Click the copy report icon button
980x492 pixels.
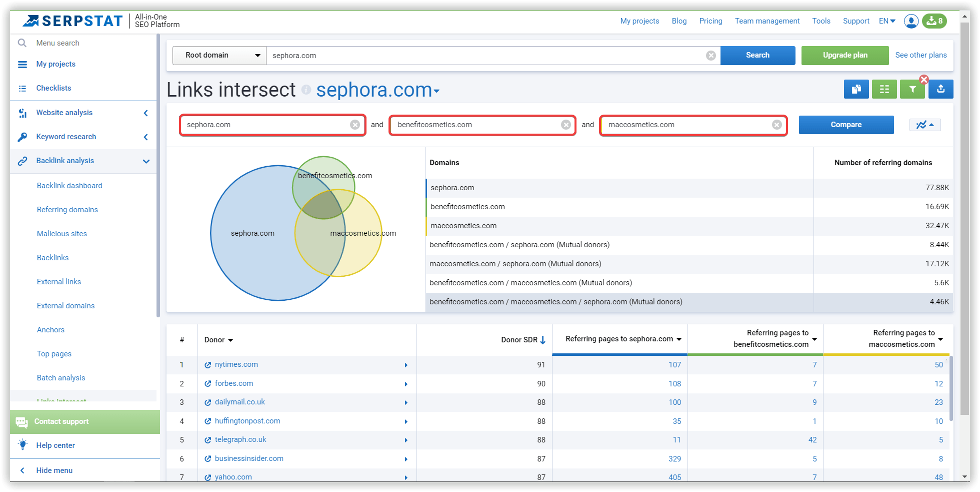point(856,89)
